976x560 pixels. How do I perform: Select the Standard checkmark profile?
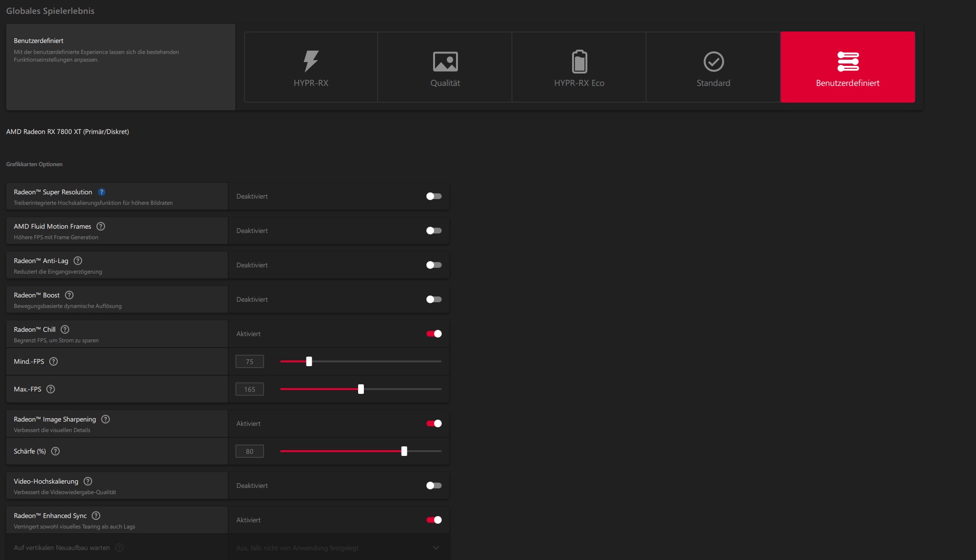(713, 67)
